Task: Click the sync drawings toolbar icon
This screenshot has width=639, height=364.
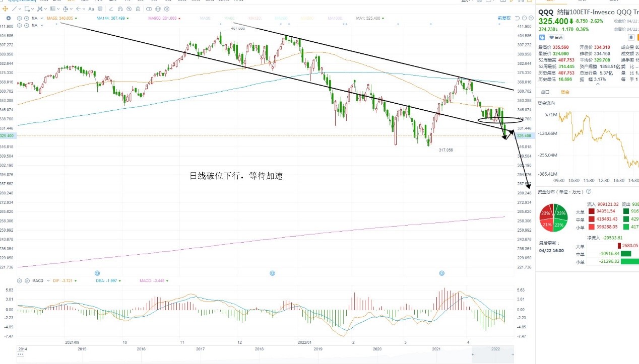Action: (158, 9)
